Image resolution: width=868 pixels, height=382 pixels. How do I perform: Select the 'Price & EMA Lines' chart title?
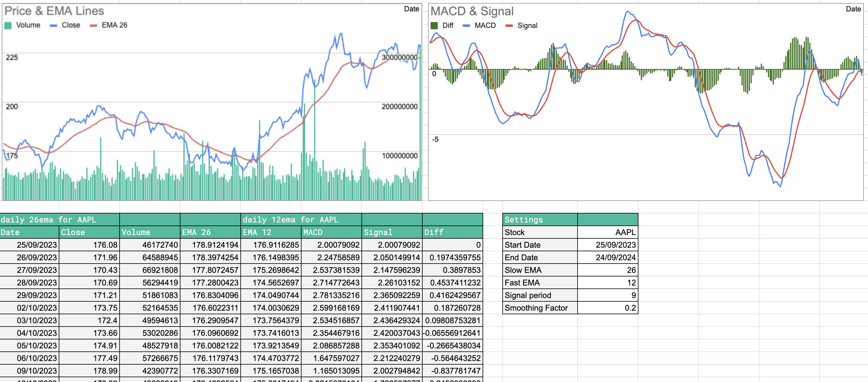pos(54,11)
